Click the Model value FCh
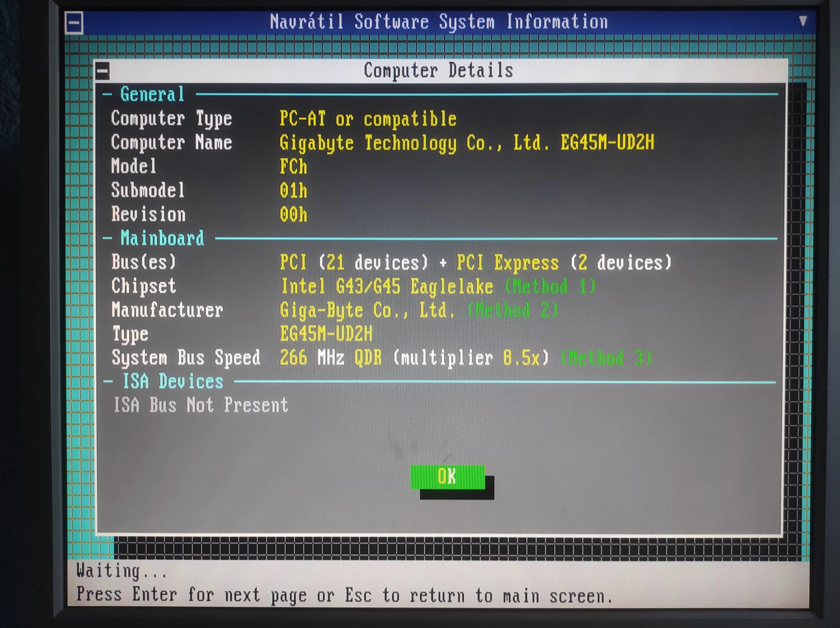 pos(293,166)
